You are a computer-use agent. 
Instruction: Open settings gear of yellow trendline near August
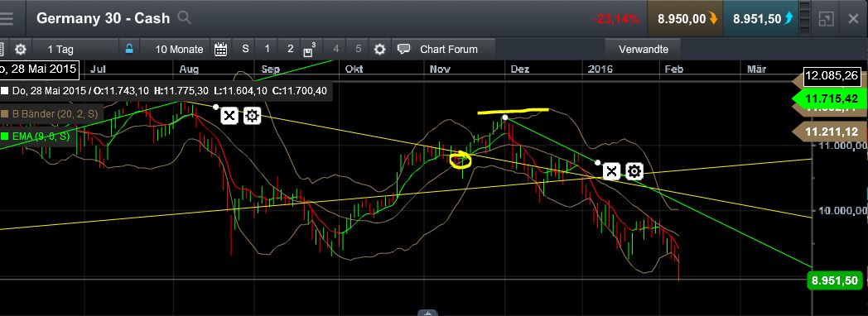(252, 116)
